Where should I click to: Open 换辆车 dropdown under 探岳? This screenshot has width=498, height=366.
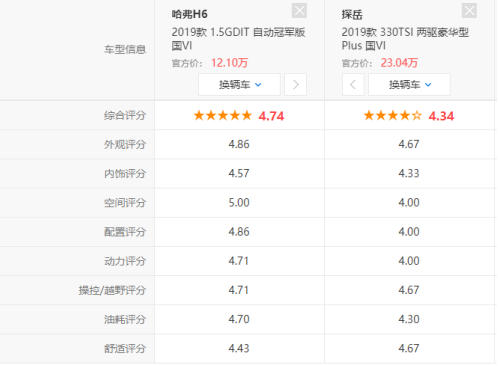(x=409, y=85)
